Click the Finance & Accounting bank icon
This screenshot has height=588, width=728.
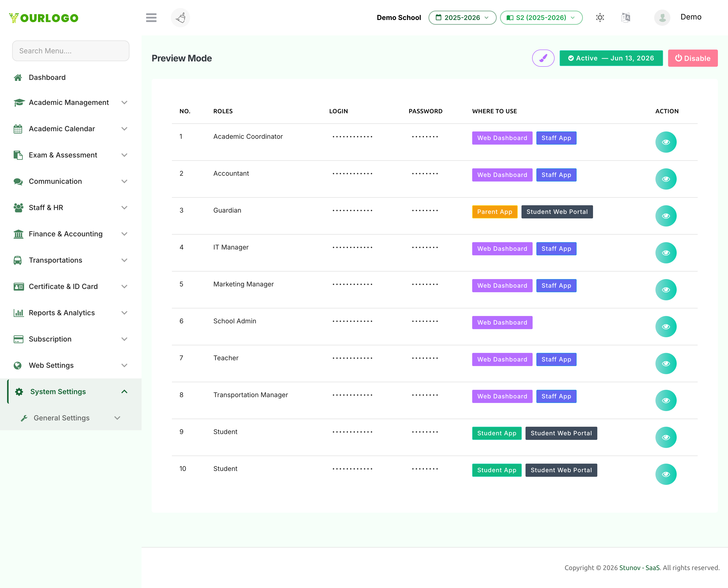click(18, 234)
